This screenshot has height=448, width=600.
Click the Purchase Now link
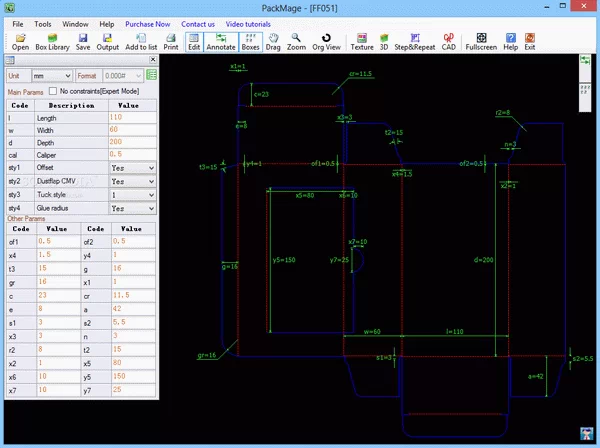tap(147, 22)
